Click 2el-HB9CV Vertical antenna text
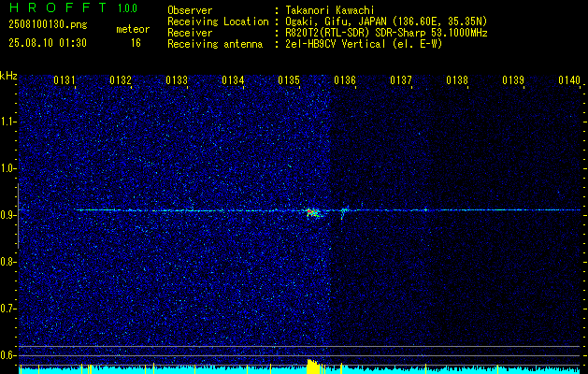Screen dimensions: 588x374 (365, 44)
